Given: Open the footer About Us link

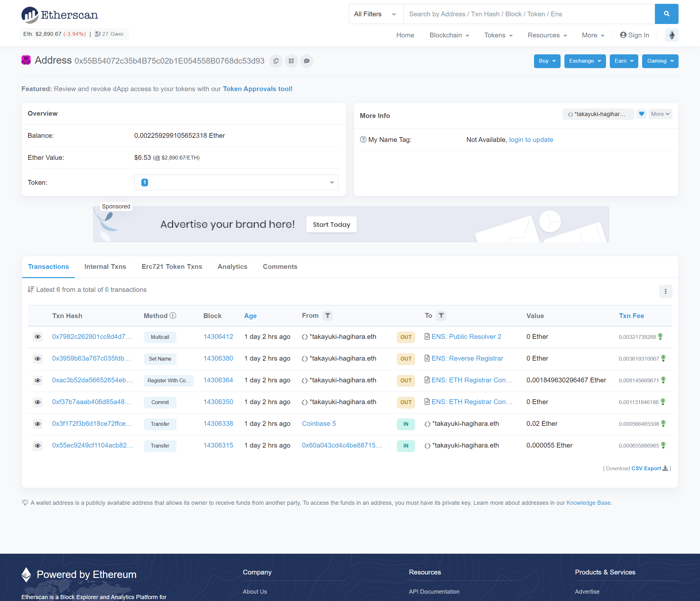Looking at the screenshot, I should 255,591.
